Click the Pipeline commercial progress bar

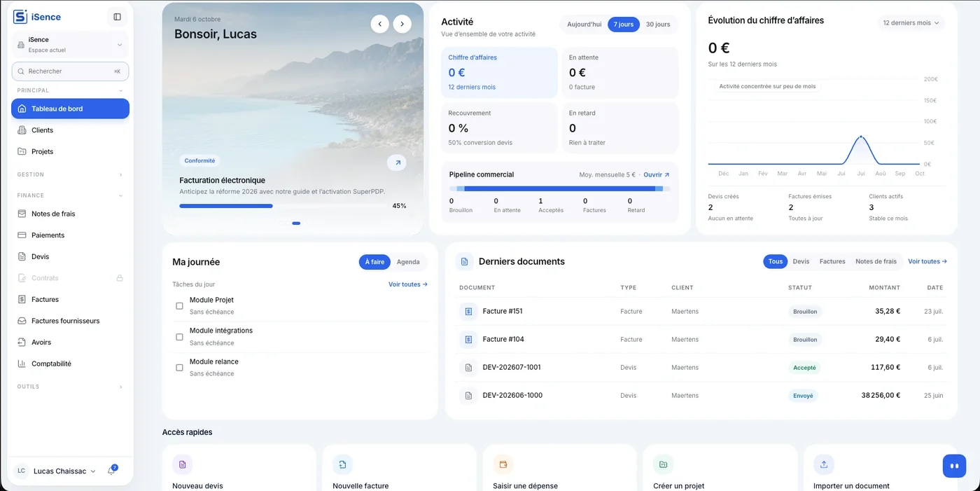pyautogui.click(x=560, y=188)
